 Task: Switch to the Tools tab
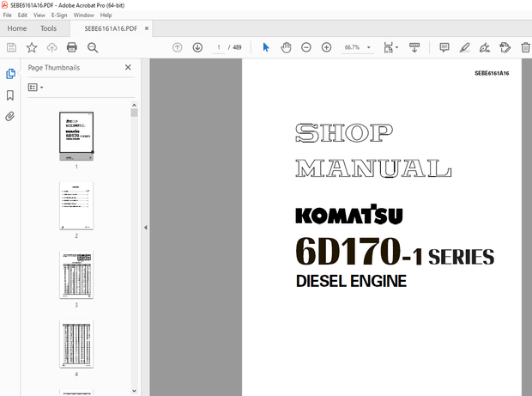(49, 28)
